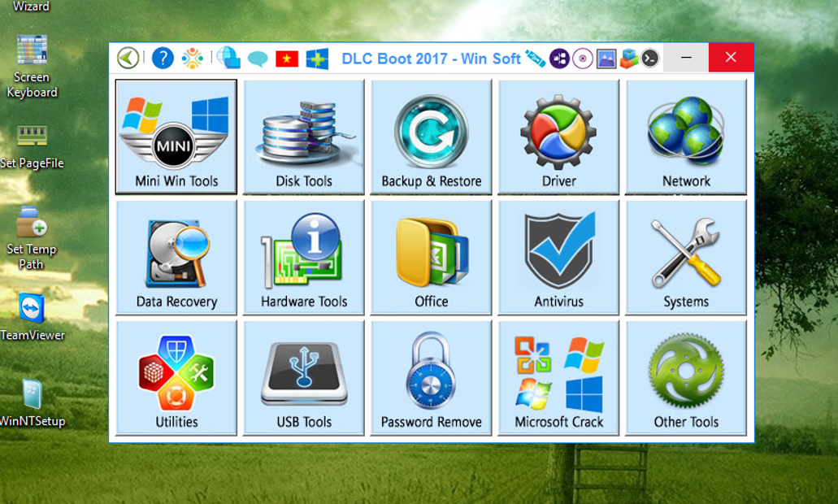Image resolution: width=838 pixels, height=504 pixels.
Task: Click the green back arrow icon
Action: 128,58
